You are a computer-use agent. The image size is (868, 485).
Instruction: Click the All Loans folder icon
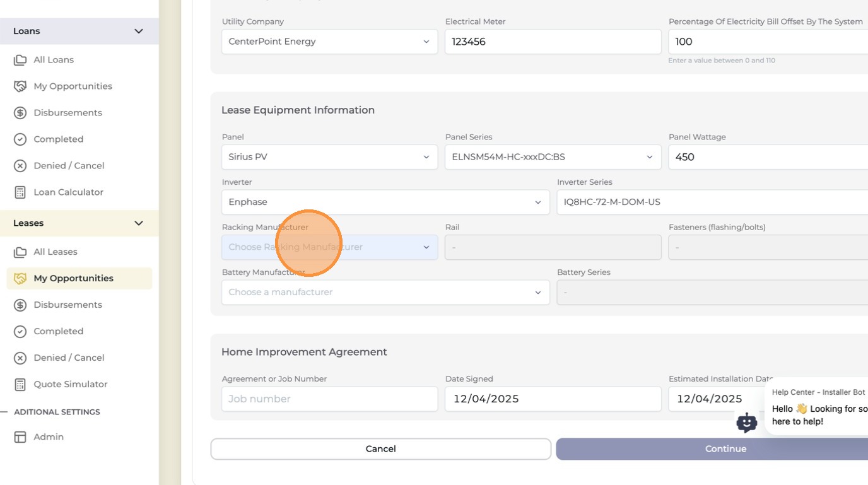point(20,60)
